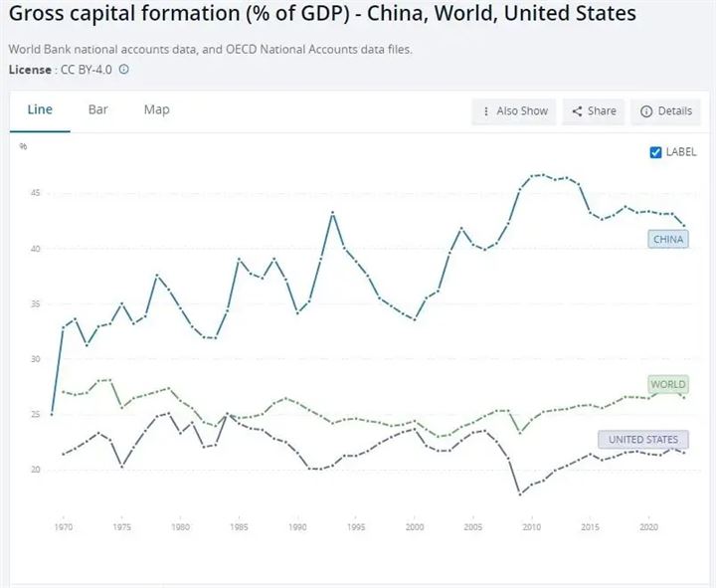Viewport: 716px width, 588px height.
Task: Open the Map view tab
Action: point(156,109)
